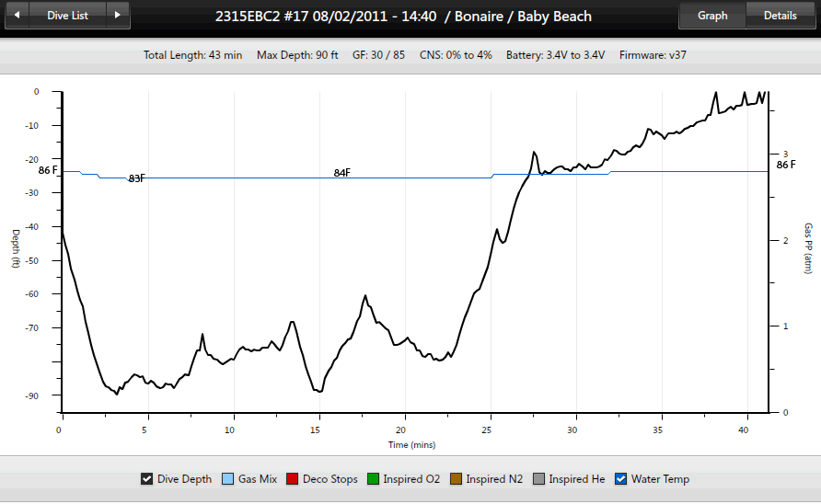
Task: Switch to the Graph tab
Action: (x=711, y=16)
